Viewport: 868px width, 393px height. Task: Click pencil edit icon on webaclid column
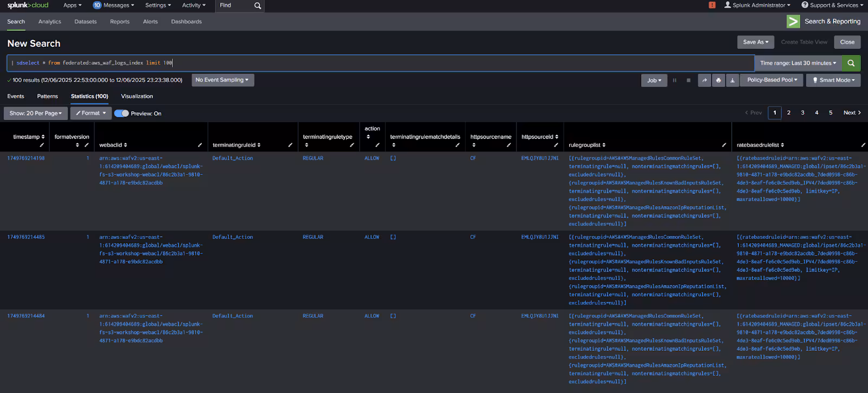click(200, 145)
